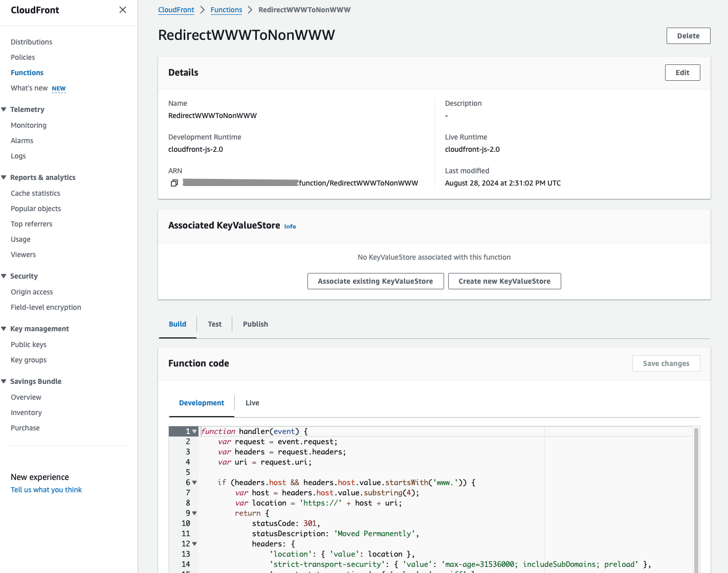The height and width of the screenshot is (573, 728).
Task: Open Savings Bundle Purchase
Action: pos(25,428)
